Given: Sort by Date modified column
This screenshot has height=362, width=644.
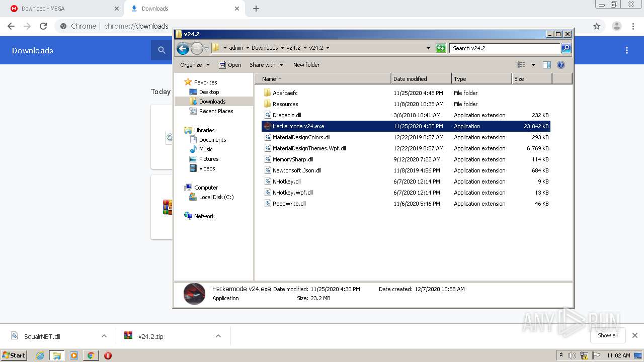Looking at the screenshot, I should click(x=421, y=79).
